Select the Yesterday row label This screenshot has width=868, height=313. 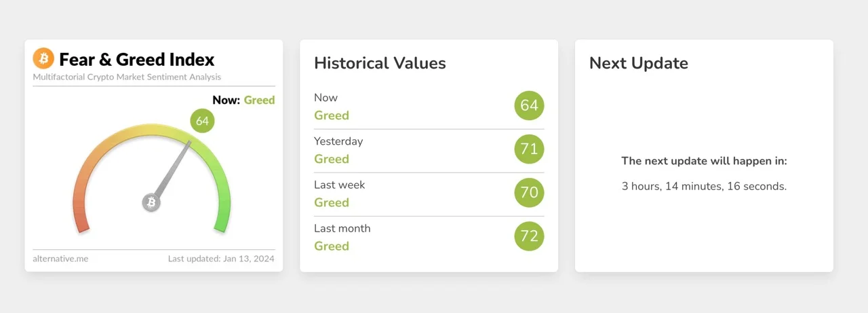(338, 141)
